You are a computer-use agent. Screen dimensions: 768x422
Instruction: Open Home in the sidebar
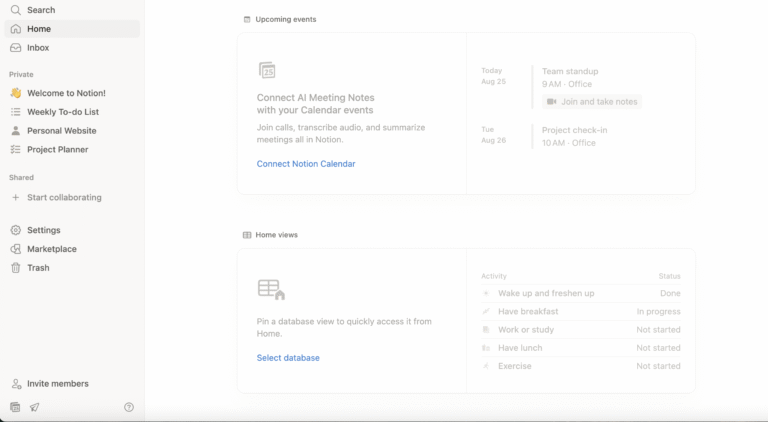[x=72, y=29]
